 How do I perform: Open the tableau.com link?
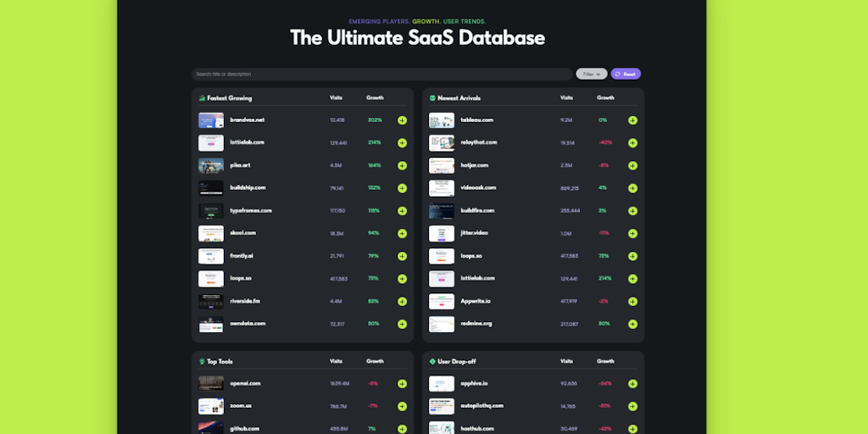(x=476, y=120)
